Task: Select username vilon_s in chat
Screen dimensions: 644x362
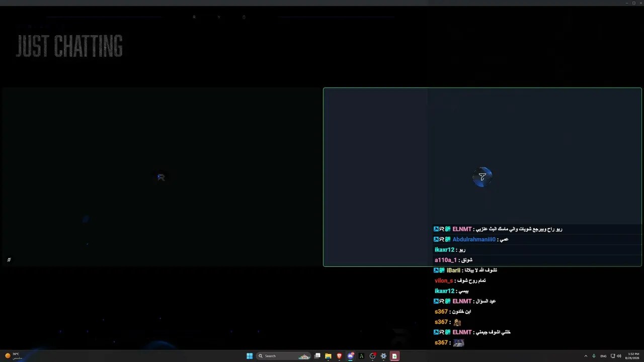Action: click(444, 281)
